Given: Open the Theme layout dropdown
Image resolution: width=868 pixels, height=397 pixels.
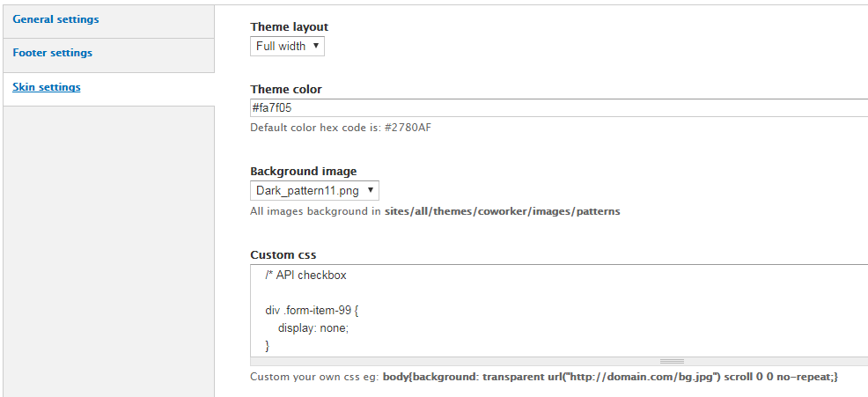Looking at the screenshot, I should [x=287, y=46].
